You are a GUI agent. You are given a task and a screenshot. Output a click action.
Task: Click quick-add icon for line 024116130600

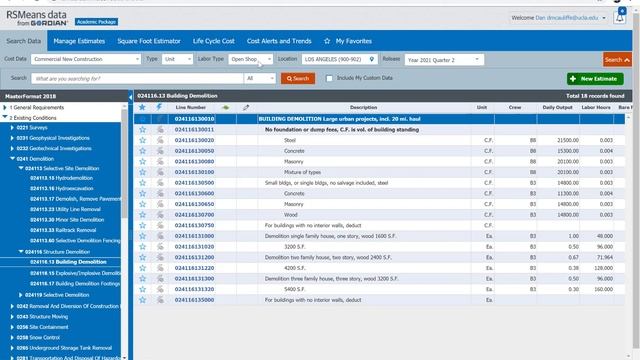[160, 193]
